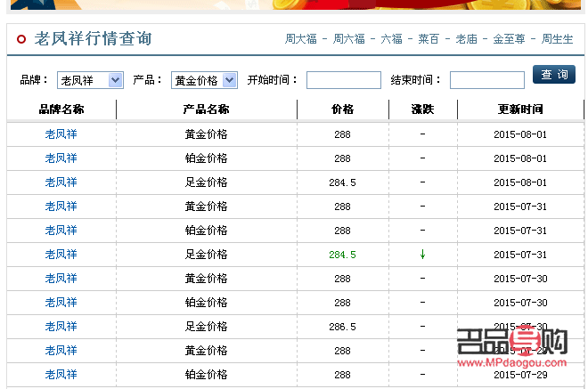The image size is (588, 389).
Task: Click 老凤祥 link in 2015-07-31 铂金价格 row
Action: pos(61,230)
